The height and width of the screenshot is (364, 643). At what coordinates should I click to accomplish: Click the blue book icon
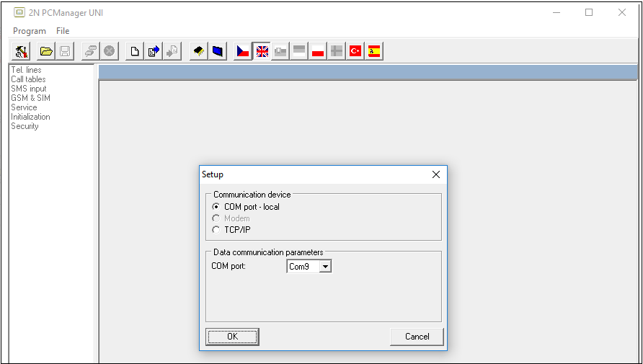218,51
